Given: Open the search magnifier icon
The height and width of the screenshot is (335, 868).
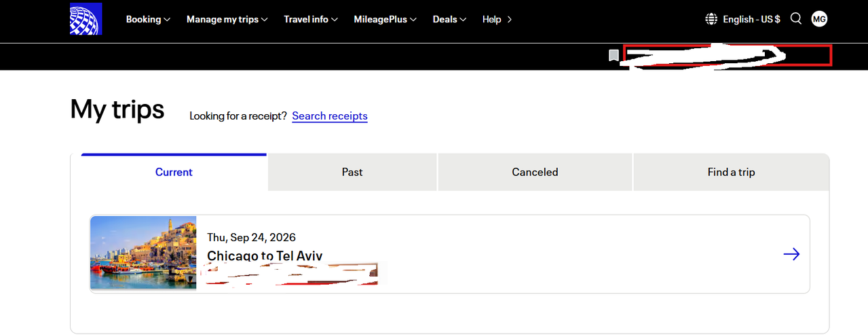Looking at the screenshot, I should point(796,19).
